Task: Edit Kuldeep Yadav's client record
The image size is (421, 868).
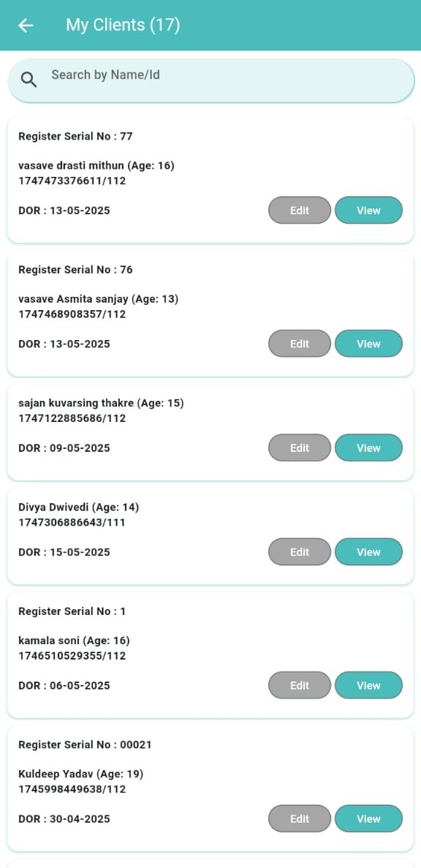Action: (299, 819)
